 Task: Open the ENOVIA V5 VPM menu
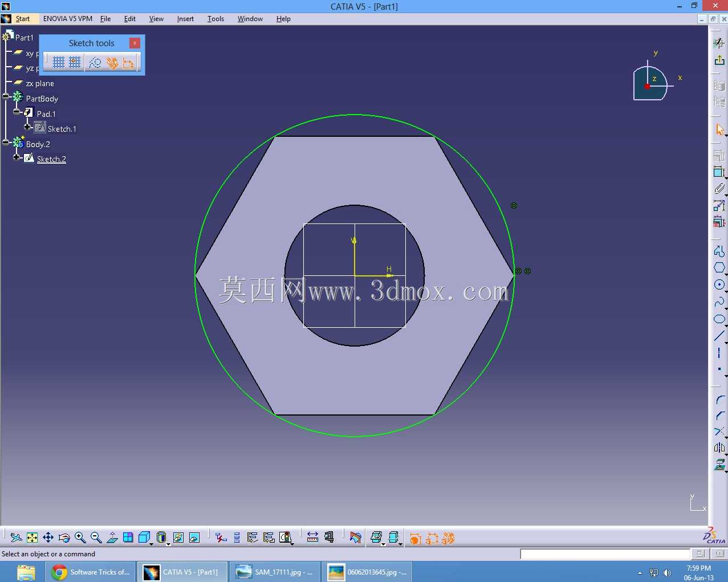(68, 19)
